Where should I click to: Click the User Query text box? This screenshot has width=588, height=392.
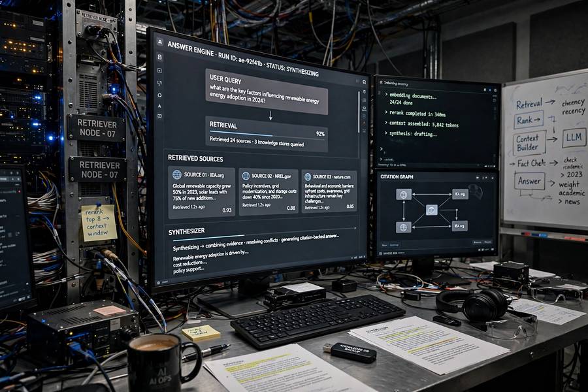coord(267,91)
